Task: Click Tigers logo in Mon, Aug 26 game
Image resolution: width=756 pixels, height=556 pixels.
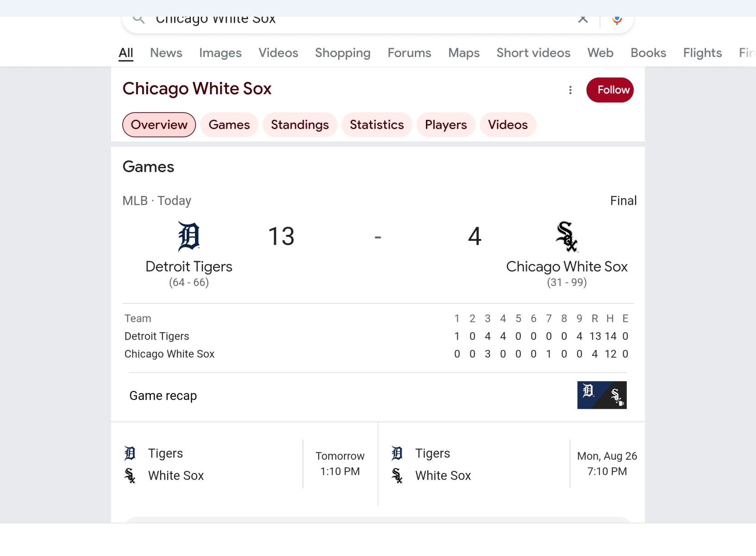Action: [397, 453]
